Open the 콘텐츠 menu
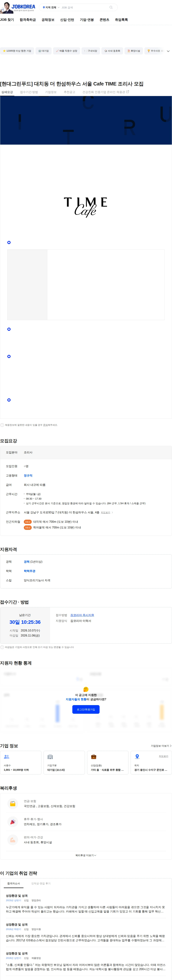Viewport: 172px width, 980px height. (104, 20)
